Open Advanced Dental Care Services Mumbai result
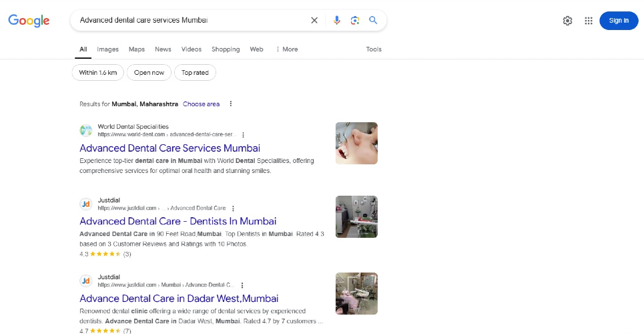Viewport: 644px width, 334px height. pyautogui.click(x=170, y=148)
